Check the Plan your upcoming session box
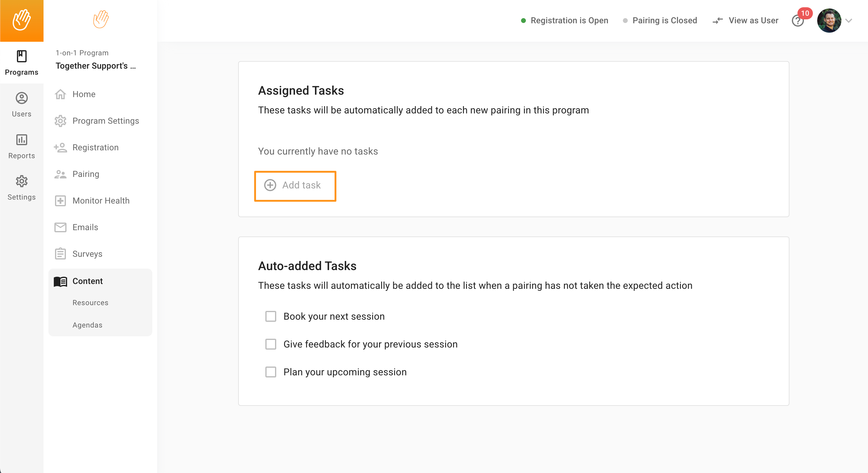 coord(270,372)
